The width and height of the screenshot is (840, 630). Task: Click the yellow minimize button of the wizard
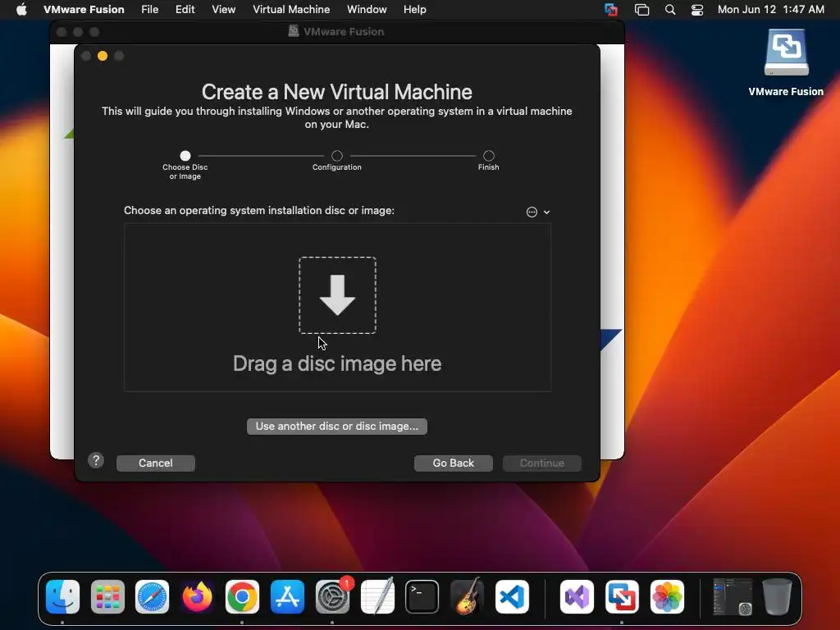[x=103, y=56]
